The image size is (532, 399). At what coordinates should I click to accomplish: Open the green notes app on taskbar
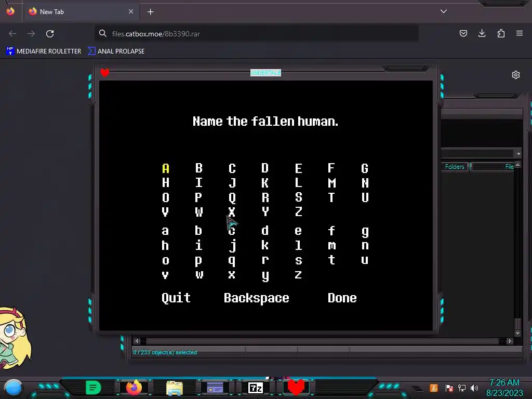[x=94, y=388]
